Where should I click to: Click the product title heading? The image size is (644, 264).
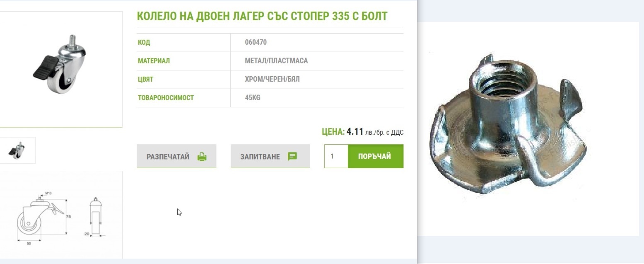(262, 17)
